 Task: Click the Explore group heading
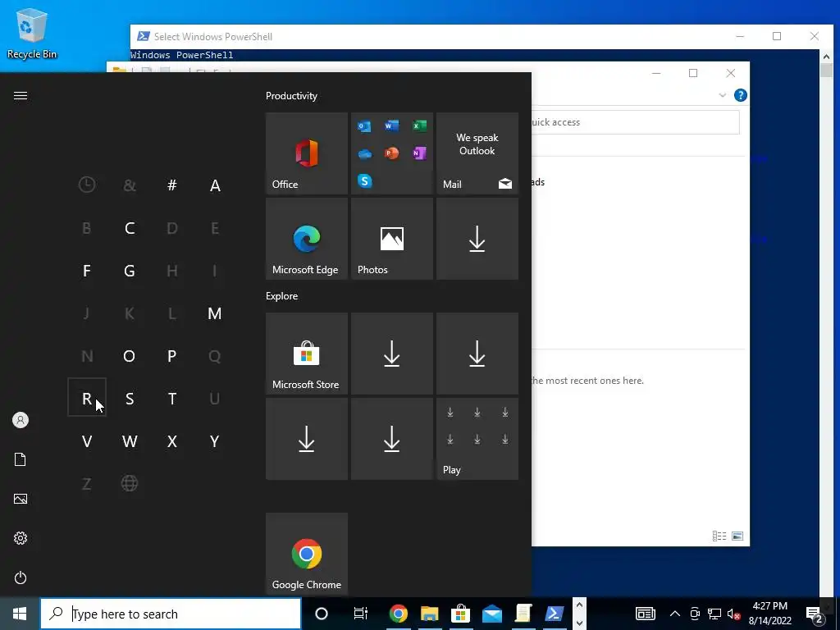click(x=282, y=295)
